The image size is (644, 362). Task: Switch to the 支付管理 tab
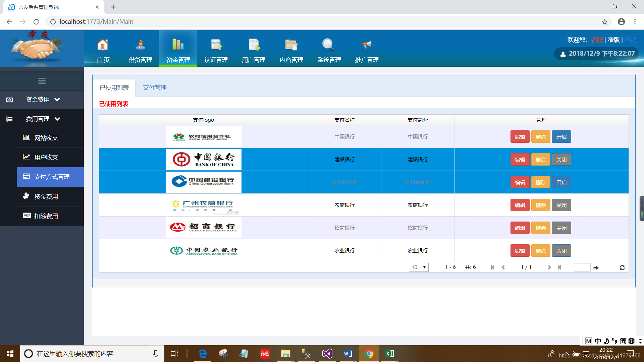155,88
